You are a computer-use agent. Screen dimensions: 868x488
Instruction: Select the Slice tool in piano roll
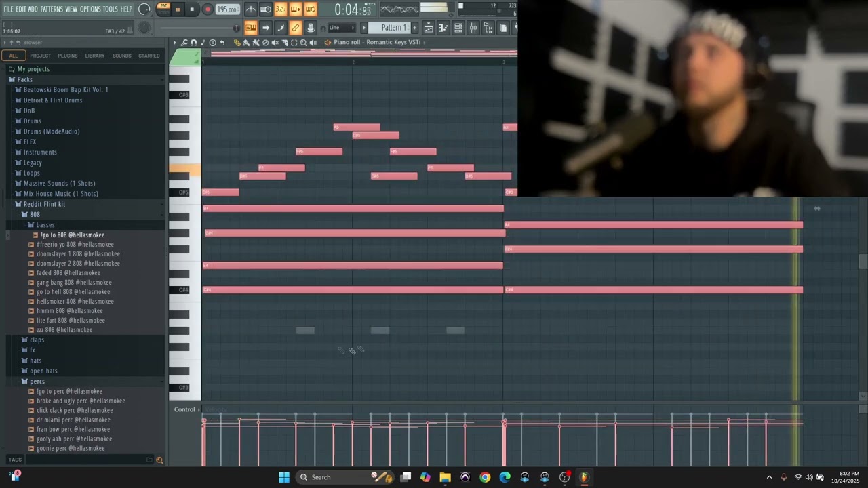284,42
